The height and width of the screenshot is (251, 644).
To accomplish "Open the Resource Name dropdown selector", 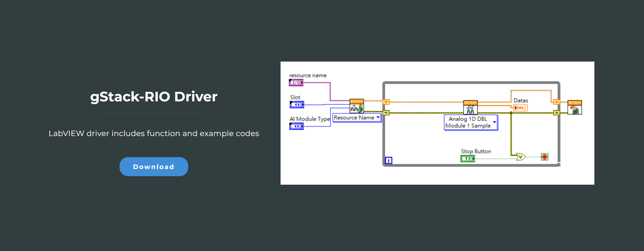I will [356, 118].
